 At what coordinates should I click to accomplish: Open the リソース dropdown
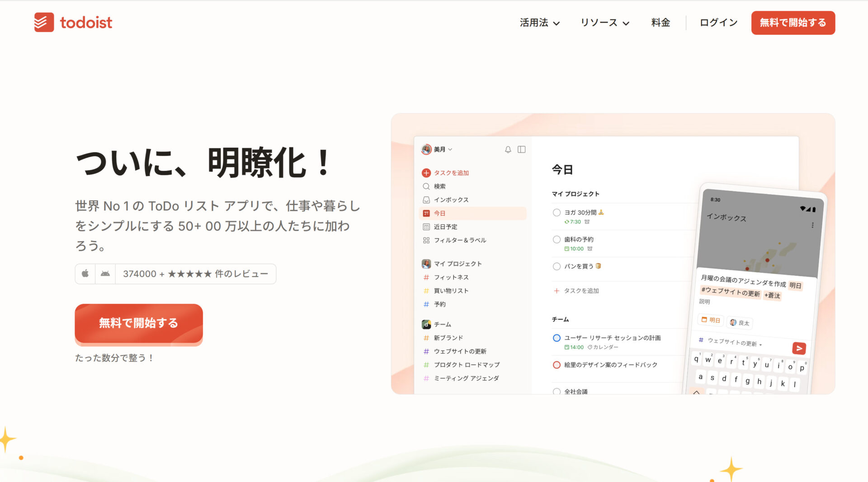[x=604, y=23]
